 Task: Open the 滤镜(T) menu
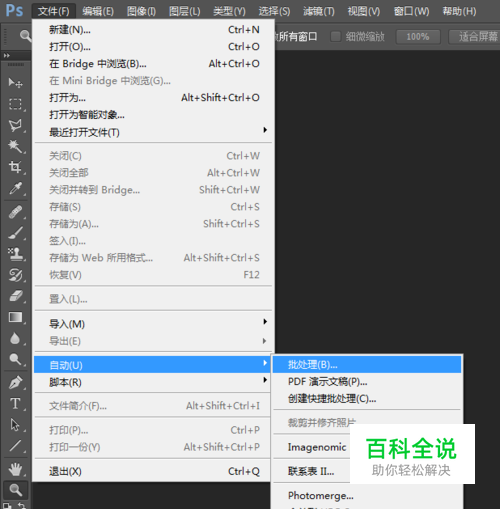click(x=319, y=11)
